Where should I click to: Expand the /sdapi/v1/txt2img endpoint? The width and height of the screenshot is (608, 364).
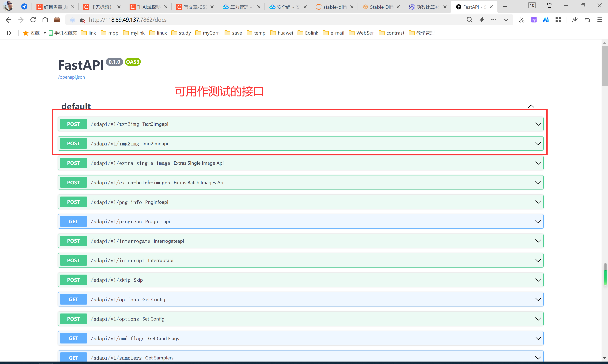[x=301, y=124]
